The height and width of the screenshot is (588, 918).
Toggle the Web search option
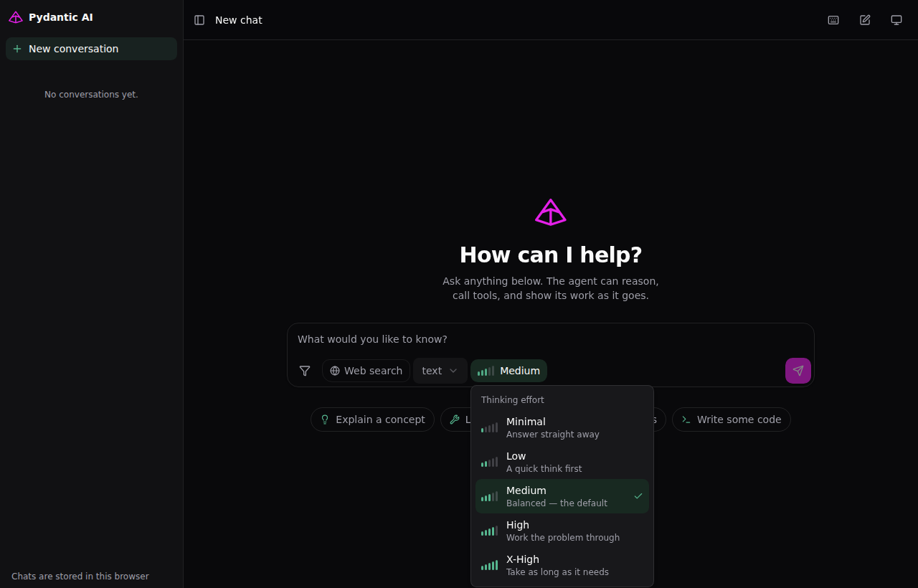(366, 371)
